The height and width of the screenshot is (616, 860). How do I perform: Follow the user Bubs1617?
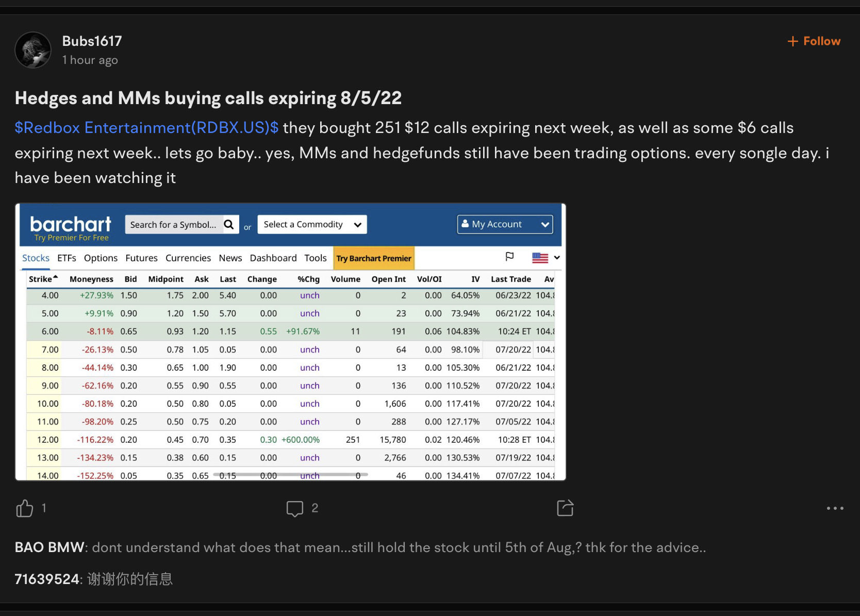(x=814, y=41)
